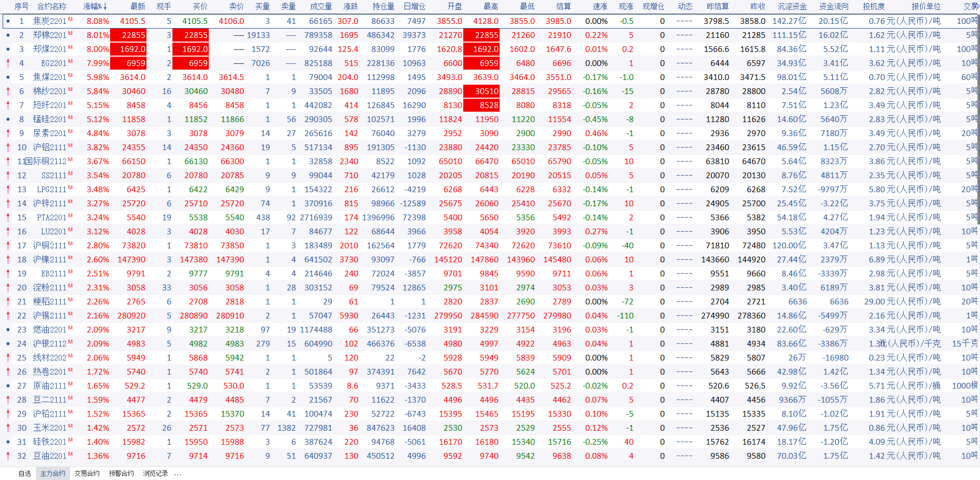Screen dimensions: 980x480
Task: Click the red 8528 最高 cell of 短纤2201
Action: pyautogui.click(x=481, y=105)
